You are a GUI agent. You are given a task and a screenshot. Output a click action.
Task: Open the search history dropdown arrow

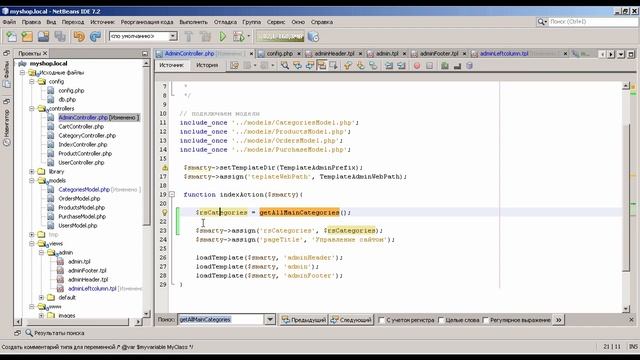click(270, 320)
